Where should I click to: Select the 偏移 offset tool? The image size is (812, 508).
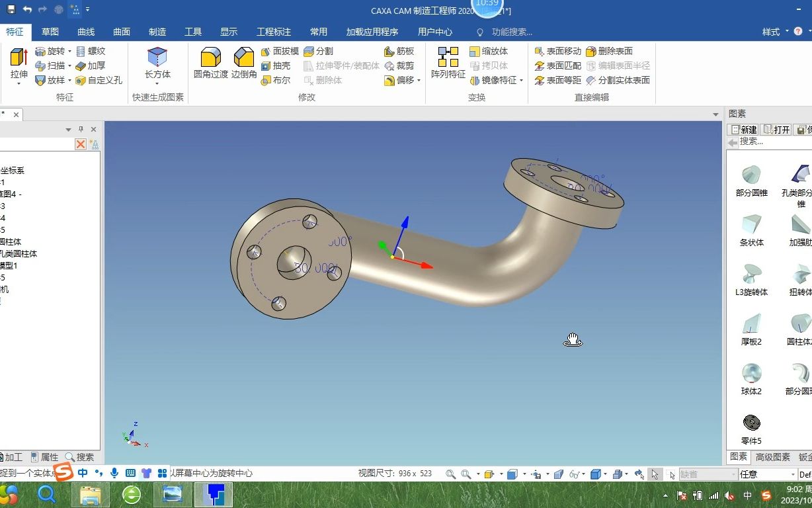click(399, 80)
